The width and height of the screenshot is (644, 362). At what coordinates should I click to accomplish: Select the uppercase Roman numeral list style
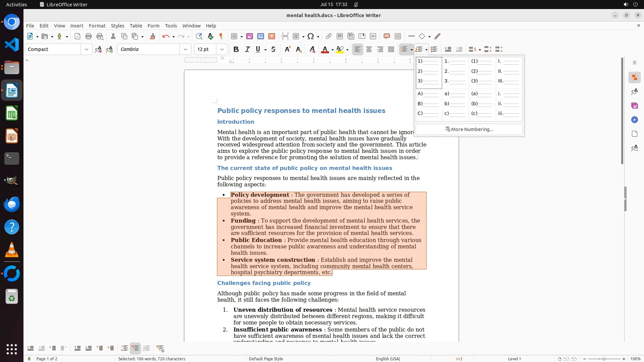point(509,71)
